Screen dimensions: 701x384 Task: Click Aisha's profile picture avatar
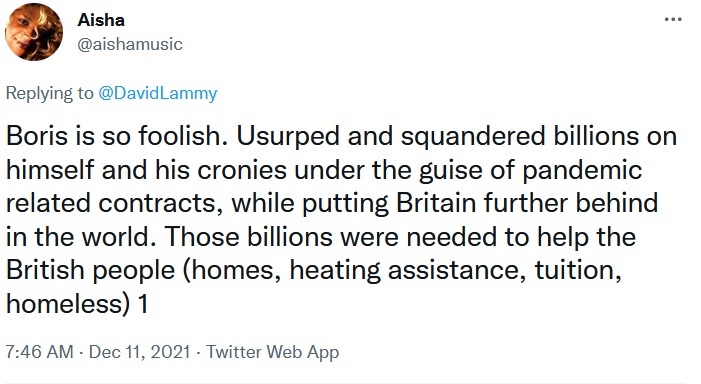click(34, 32)
